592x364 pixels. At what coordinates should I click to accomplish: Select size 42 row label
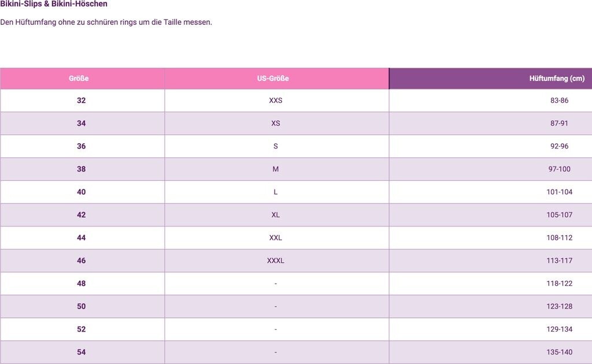pos(81,215)
